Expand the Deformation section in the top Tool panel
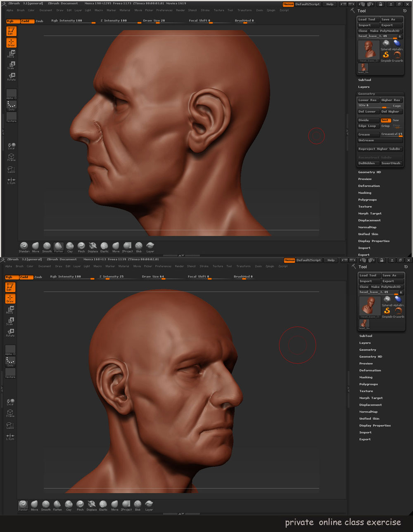This screenshot has width=413, height=532. (369, 186)
